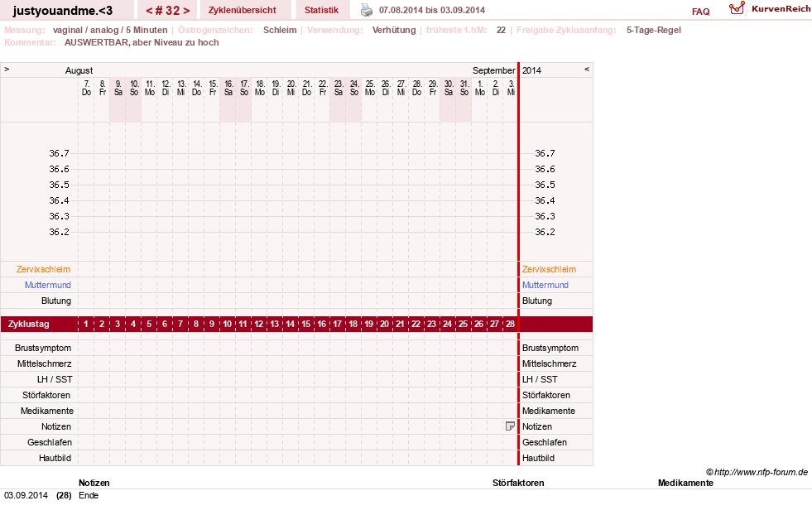This screenshot has height=515, width=812.
Task: Click the left Brustsymptom row label
Action: click(x=43, y=348)
